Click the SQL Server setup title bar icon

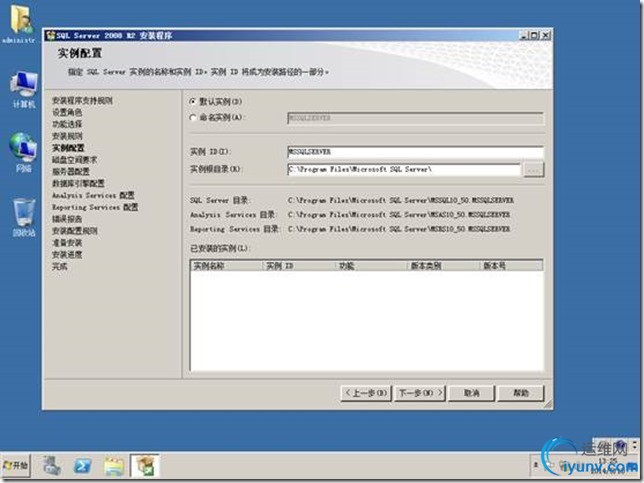(x=51, y=35)
